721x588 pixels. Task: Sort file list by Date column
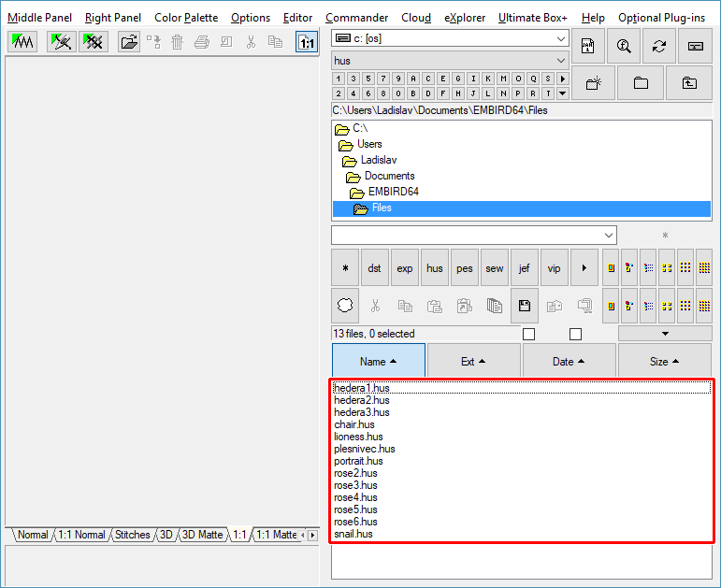click(569, 361)
